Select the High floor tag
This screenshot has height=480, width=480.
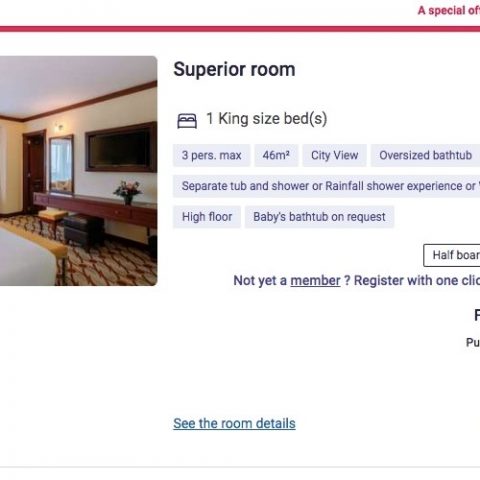pos(207,217)
